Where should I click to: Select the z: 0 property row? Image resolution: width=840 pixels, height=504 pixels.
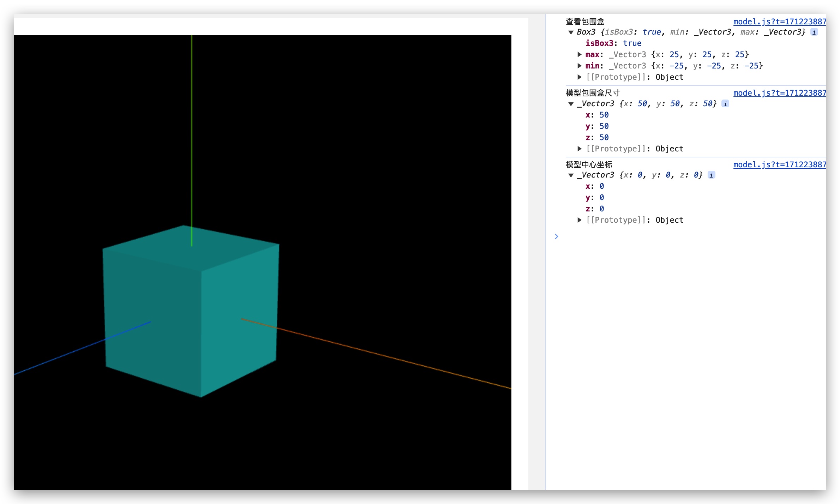tap(595, 209)
